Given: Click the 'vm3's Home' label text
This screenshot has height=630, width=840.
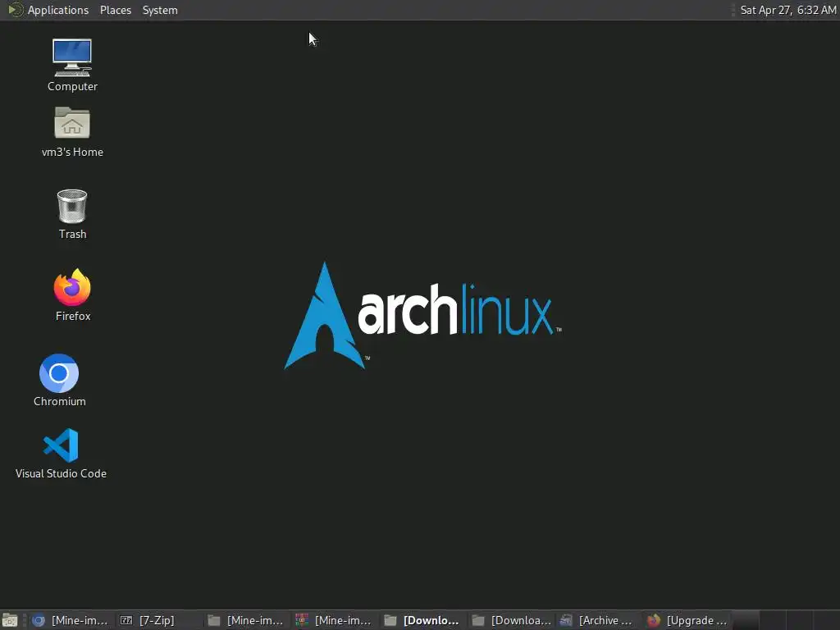Looking at the screenshot, I should click(72, 152).
